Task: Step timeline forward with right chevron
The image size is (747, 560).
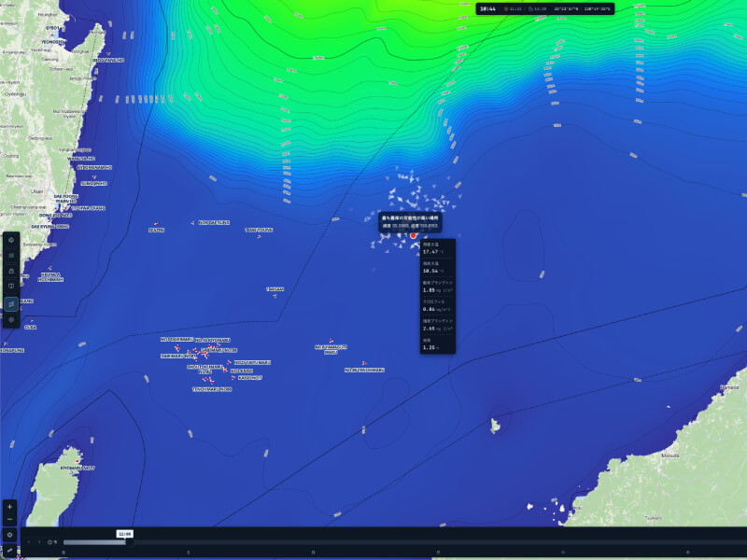Action: pyautogui.click(x=39, y=542)
